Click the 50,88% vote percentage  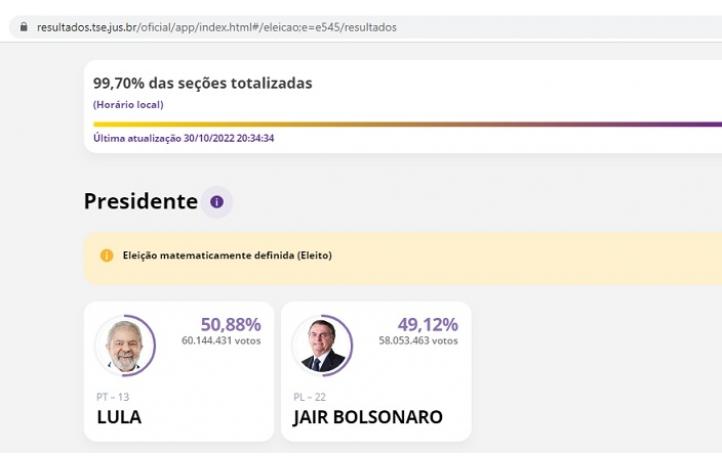coord(231,325)
